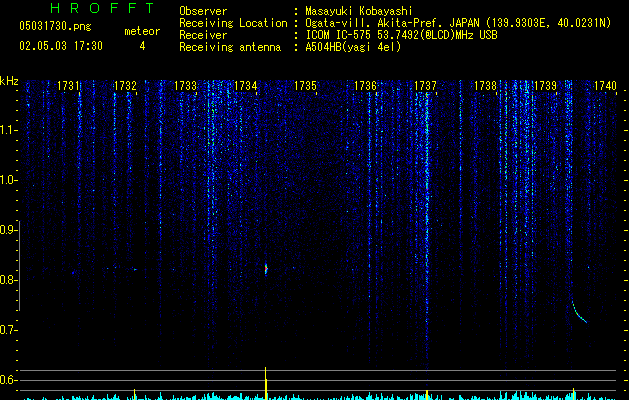This screenshot has height=400, width=629.
Task: Click the 1732 time marker
Action: 125,86
